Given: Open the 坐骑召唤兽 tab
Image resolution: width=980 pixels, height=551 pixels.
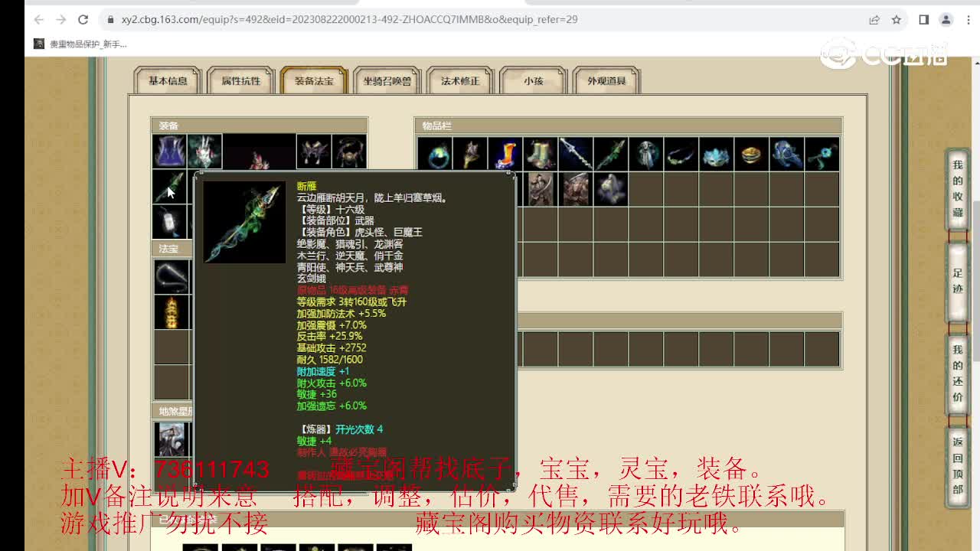Looking at the screenshot, I should coord(387,81).
